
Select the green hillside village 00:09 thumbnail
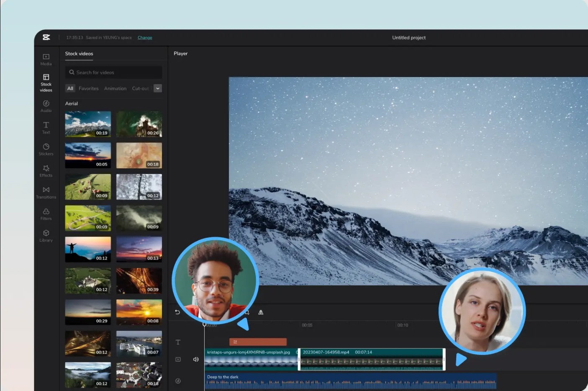[88, 187]
